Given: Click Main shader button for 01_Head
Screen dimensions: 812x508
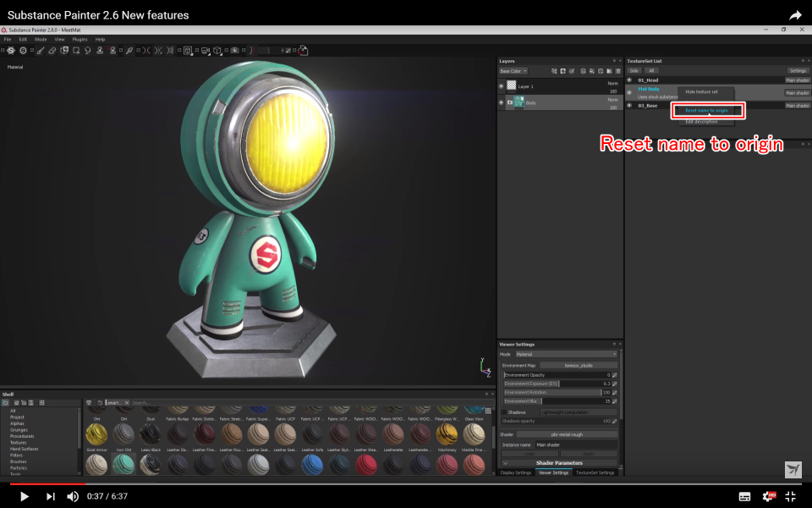Looking at the screenshot, I should pos(797,80).
